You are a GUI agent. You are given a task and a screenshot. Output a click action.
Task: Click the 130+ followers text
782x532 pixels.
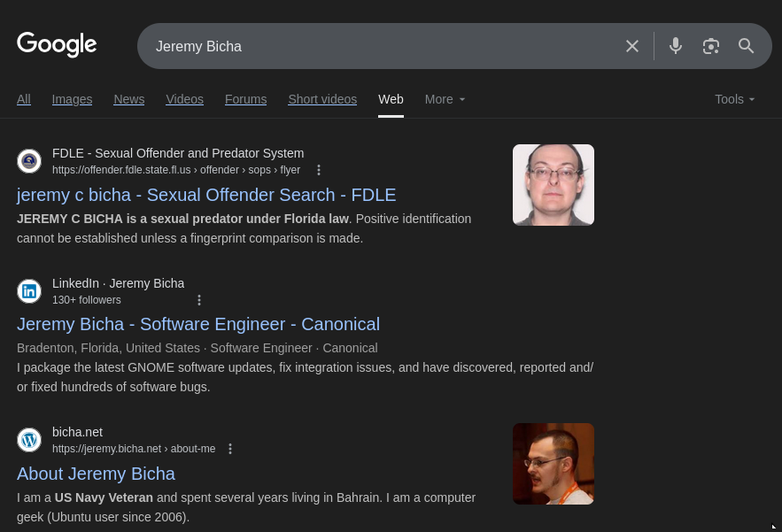coord(86,300)
